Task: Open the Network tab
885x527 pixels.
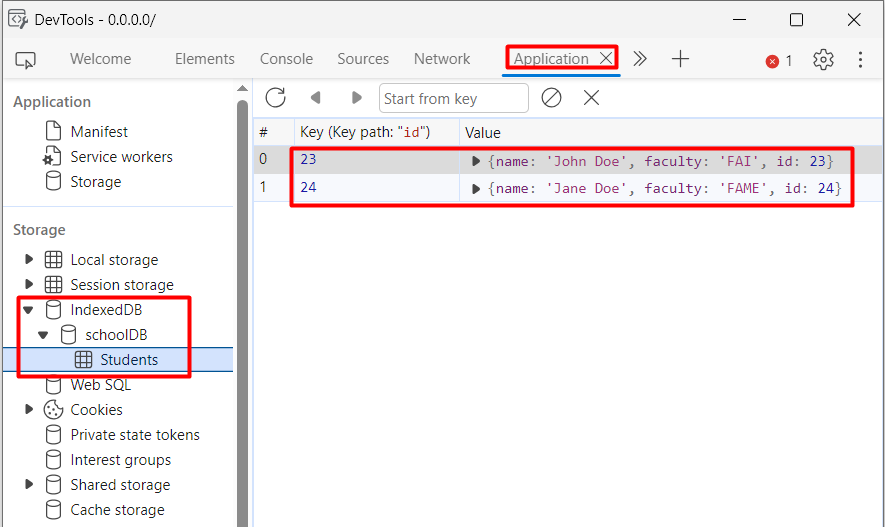Action: (x=442, y=59)
